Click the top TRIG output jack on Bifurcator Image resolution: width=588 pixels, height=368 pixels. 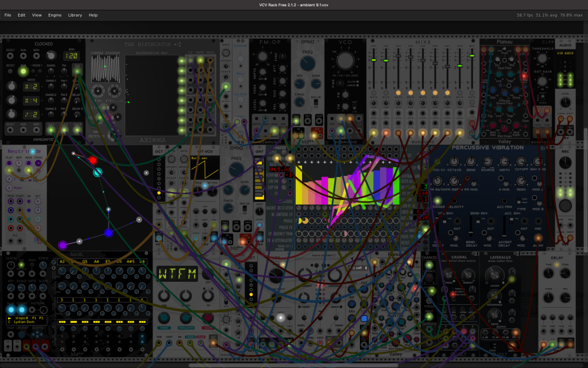(x=210, y=60)
